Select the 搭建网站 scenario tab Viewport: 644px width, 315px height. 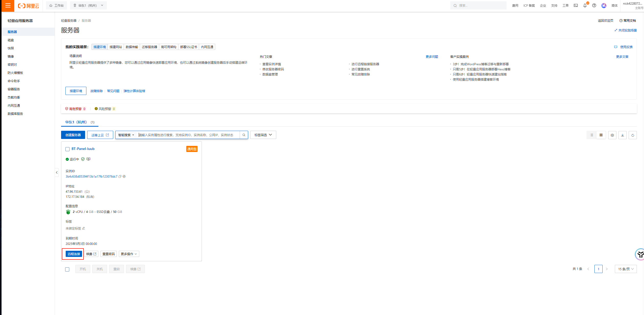pos(116,47)
